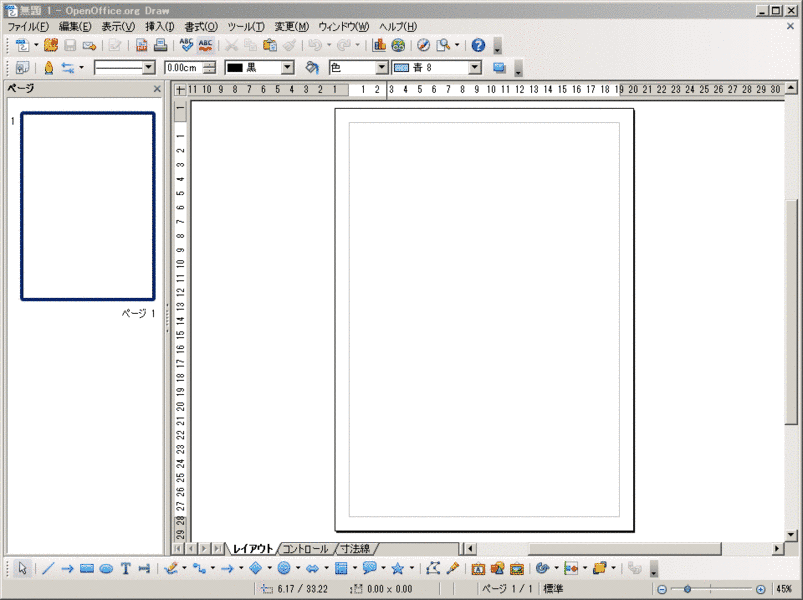The width and height of the screenshot is (803, 600).
Task: Open the Navigator compass icon
Action: (424, 46)
